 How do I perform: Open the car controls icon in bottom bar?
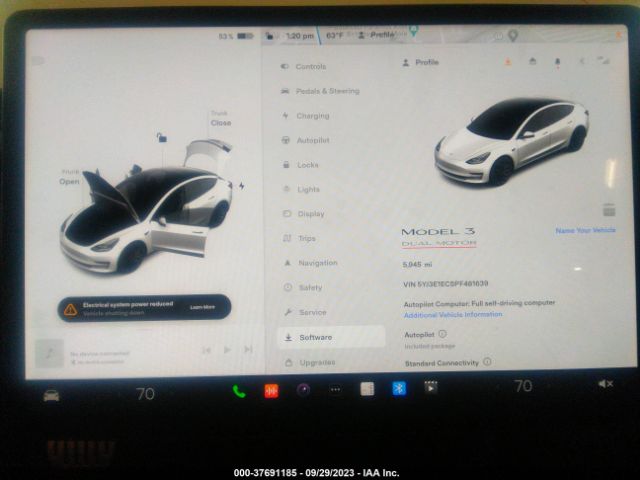click(51, 395)
